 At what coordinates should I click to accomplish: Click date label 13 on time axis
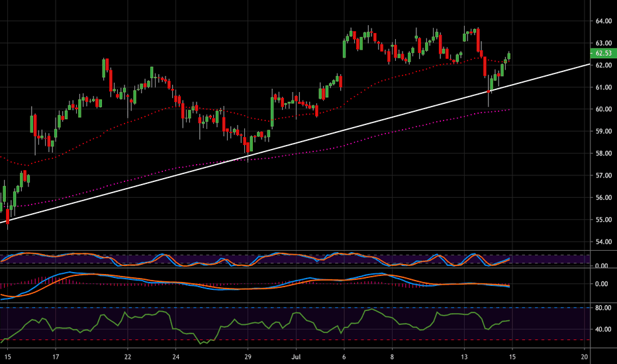point(464,357)
